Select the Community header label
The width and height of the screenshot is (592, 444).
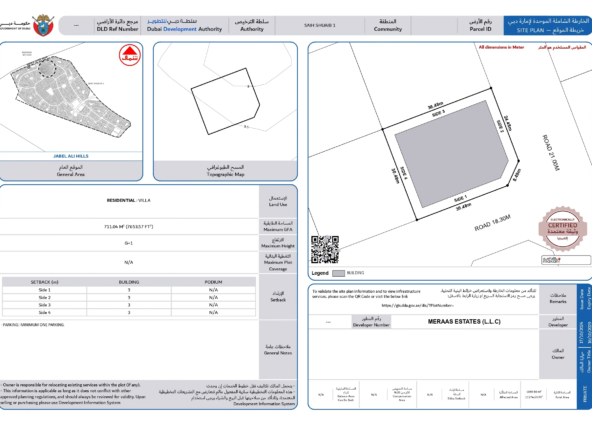coord(388,25)
